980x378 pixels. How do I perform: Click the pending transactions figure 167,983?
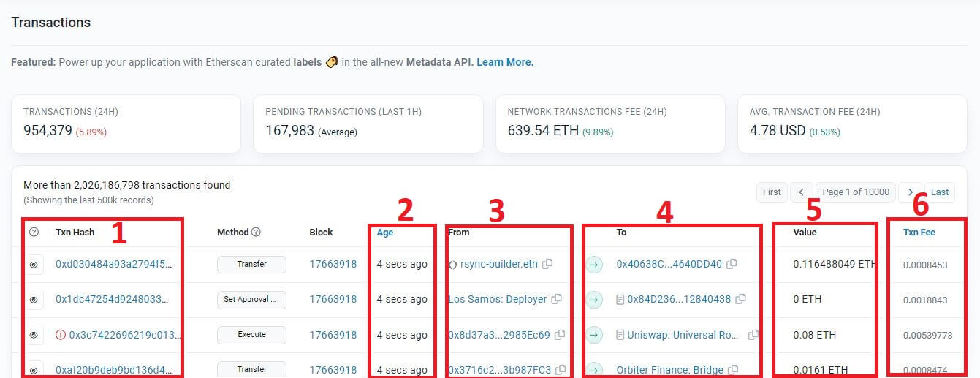(x=289, y=131)
